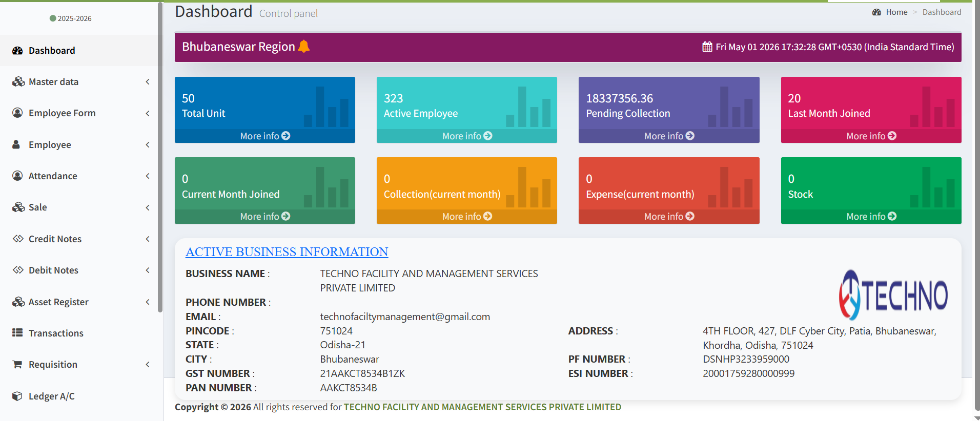Click the 18337356.36 pending collection value
Viewport: 980px width, 421px height.
coord(620,98)
